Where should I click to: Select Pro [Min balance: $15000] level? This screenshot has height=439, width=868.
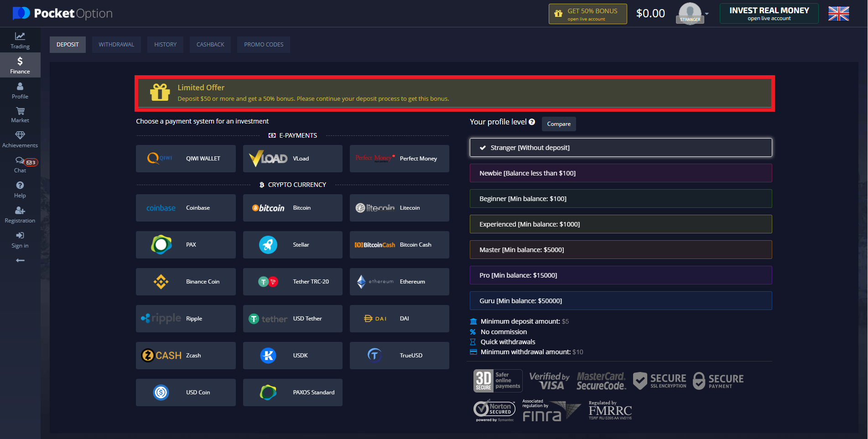click(x=621, y=275)
